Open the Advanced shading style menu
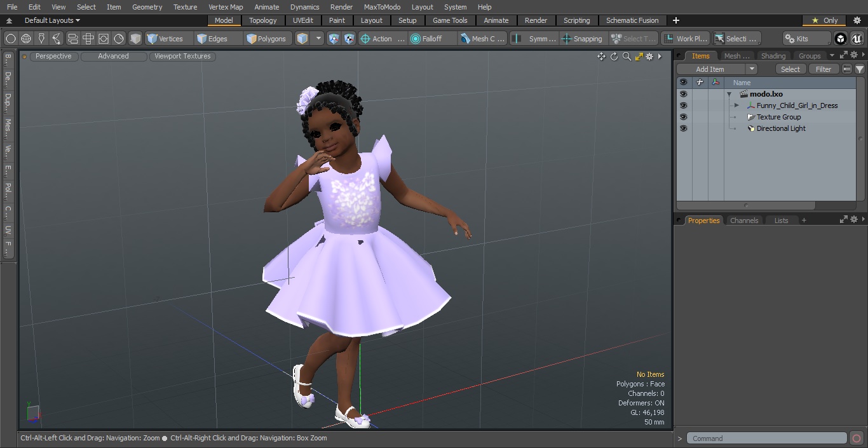 [113, 56]
